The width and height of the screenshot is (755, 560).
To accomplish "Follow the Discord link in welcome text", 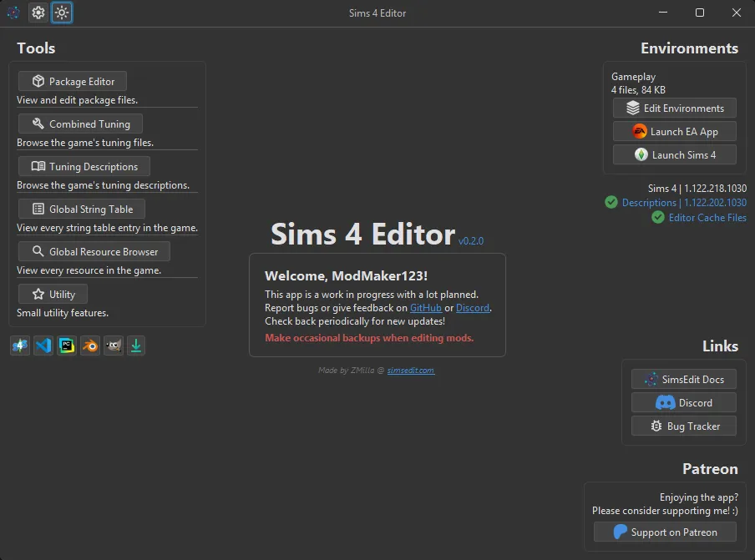I will click(x=473, y=308).
